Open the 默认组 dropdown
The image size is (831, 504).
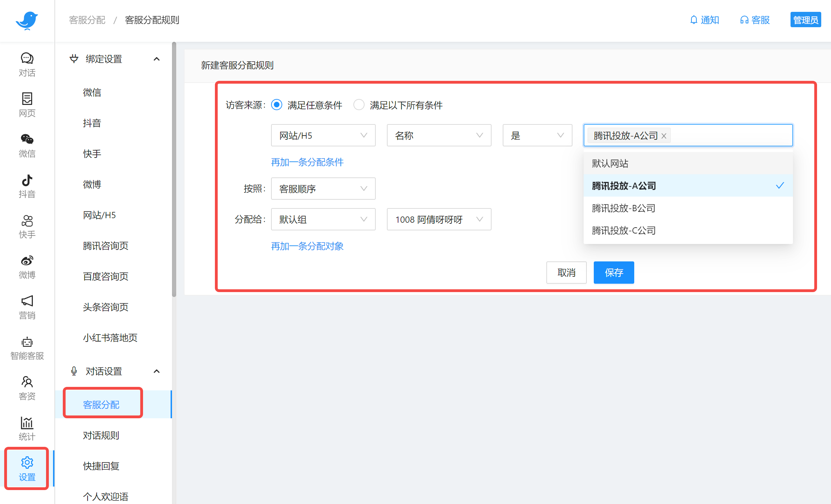pyautogui.click(x=323, y=219)
